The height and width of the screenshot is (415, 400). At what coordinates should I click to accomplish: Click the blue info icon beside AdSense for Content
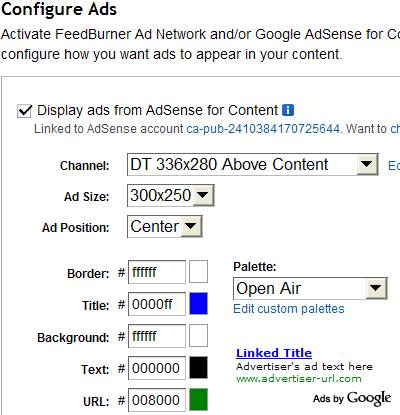288,110
